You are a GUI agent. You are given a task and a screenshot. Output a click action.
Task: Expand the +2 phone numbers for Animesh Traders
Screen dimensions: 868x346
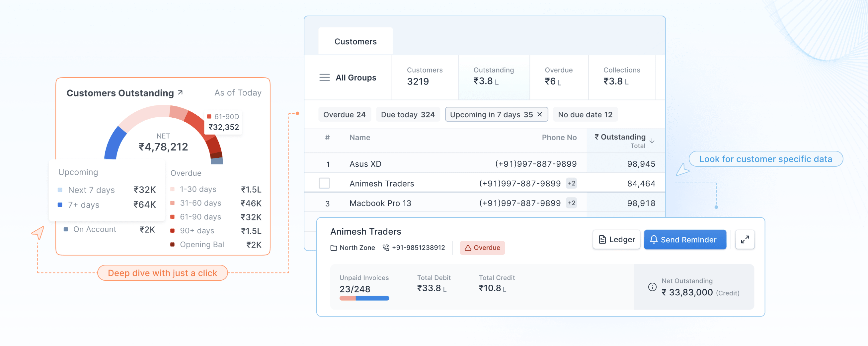571,183
